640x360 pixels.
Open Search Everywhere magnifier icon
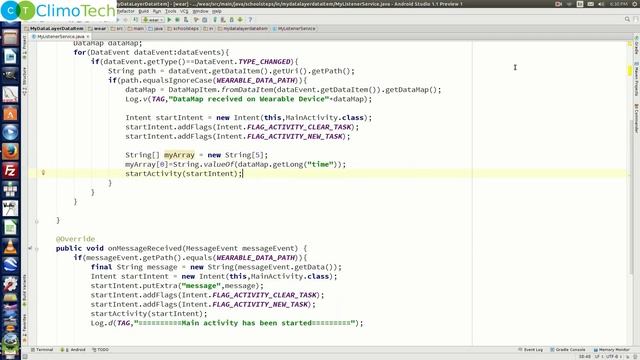pyautogui.click(x=627, y=19)
